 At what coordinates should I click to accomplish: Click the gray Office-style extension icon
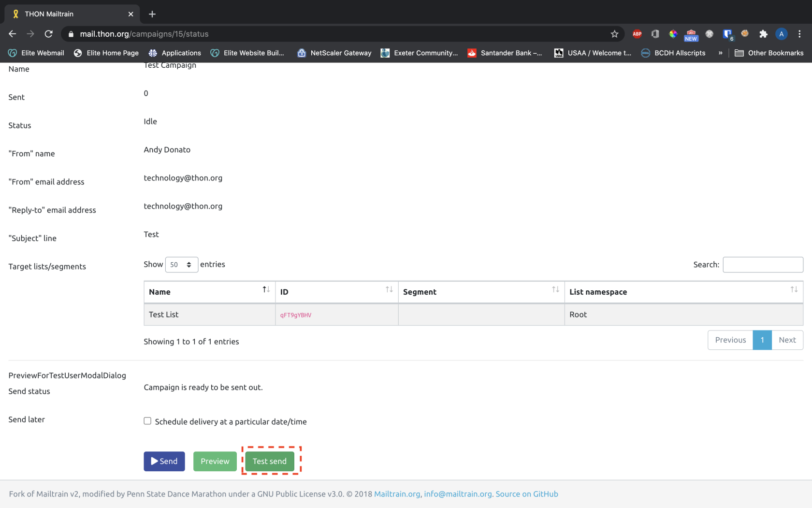coord(655,34)
